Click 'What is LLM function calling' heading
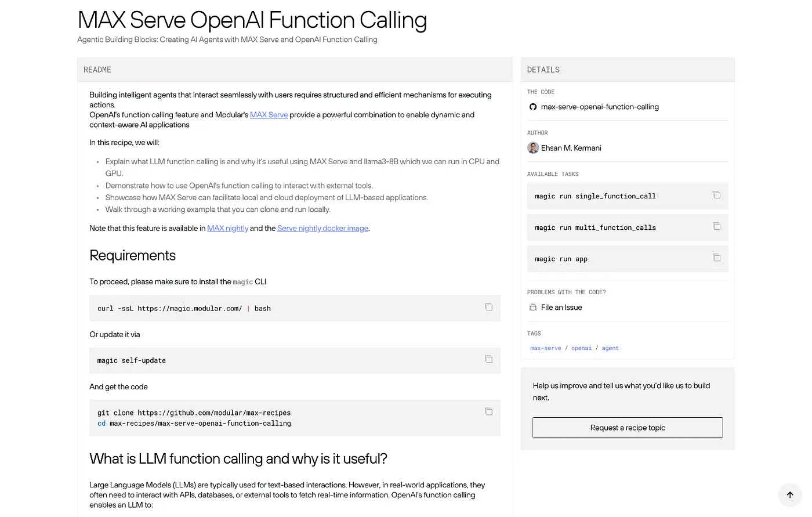812x517 pixels. pos(238,459)
